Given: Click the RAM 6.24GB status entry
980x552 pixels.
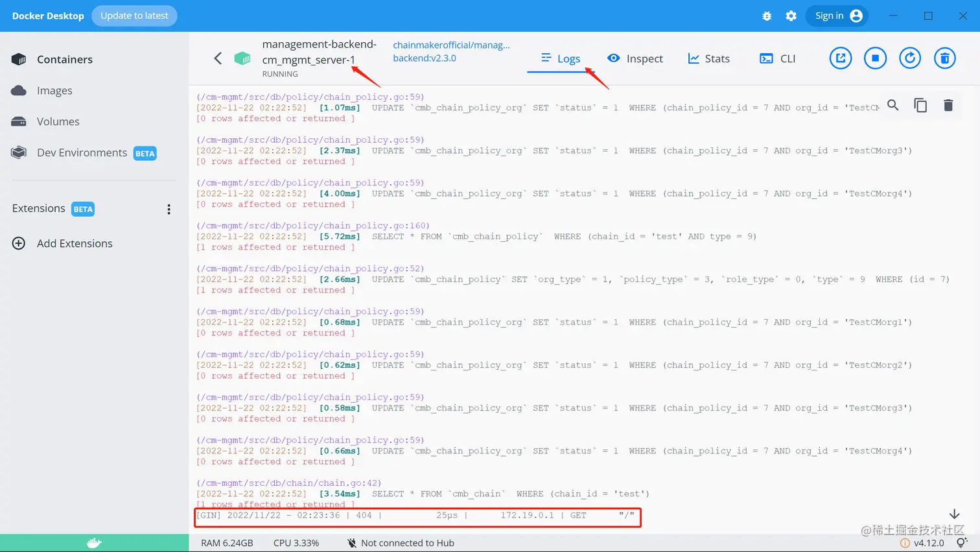Looking at the screenshot, I should (x=227, y=543).
